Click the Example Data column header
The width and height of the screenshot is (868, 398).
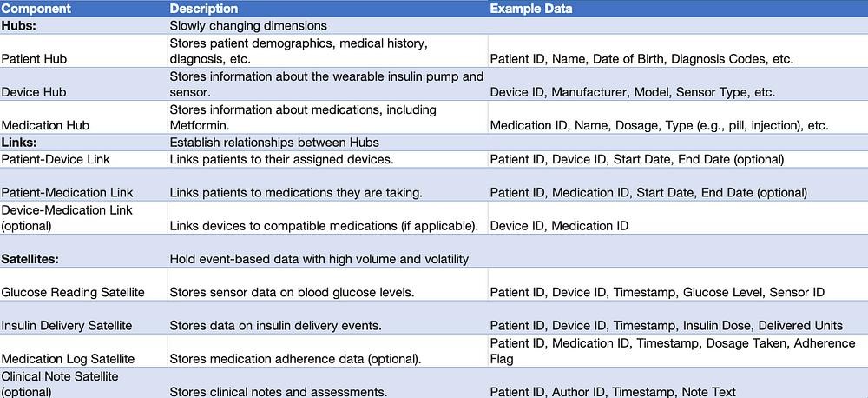(x=530, y=9)
